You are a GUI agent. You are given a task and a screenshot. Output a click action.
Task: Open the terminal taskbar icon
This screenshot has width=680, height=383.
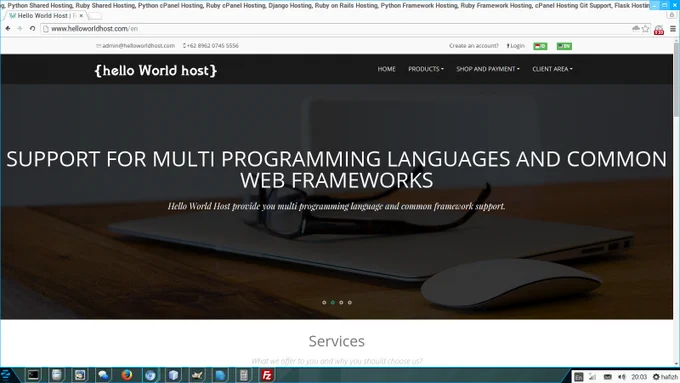[x=33, y=375]
